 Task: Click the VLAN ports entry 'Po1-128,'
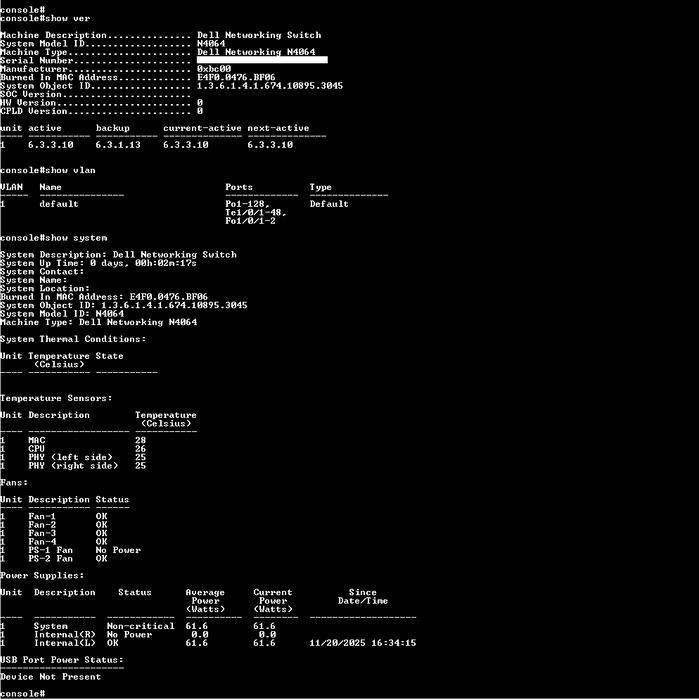point(248,204)
